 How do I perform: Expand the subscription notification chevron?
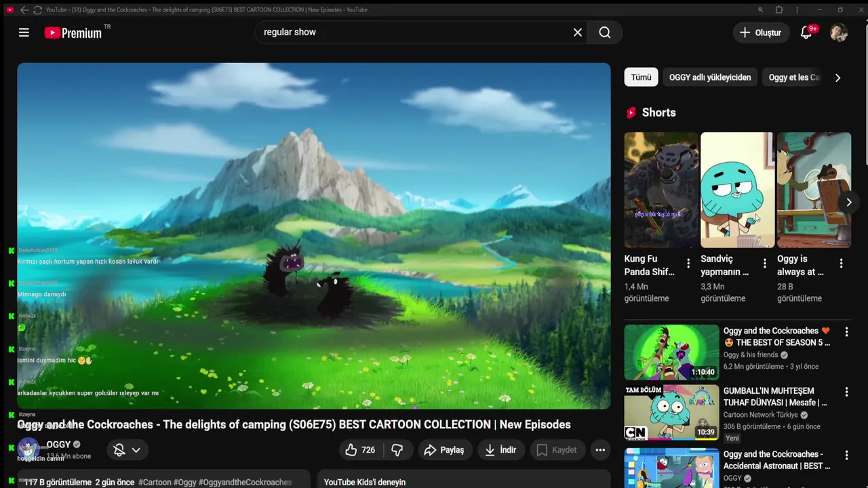(x=136, y=450)
